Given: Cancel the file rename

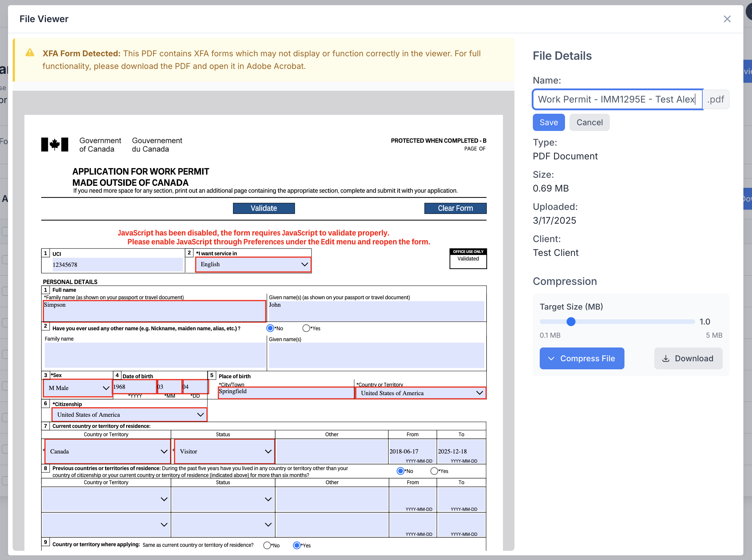Looking at the screenshot, I should (x=589, y=122).
